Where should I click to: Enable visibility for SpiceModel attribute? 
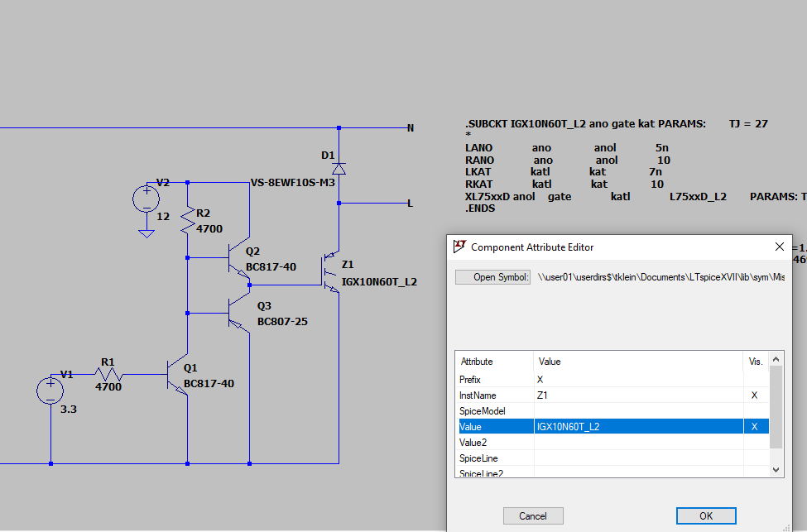tap(756, 410)
